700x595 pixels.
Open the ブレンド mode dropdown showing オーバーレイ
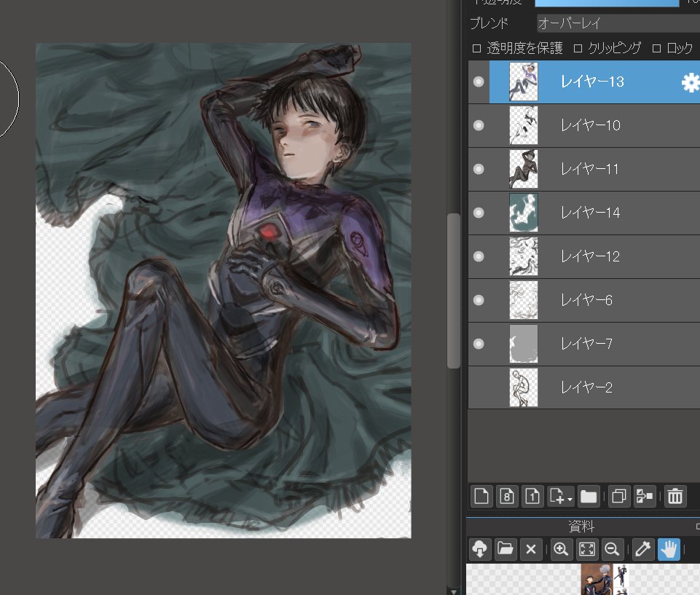(x=618, y=23)
